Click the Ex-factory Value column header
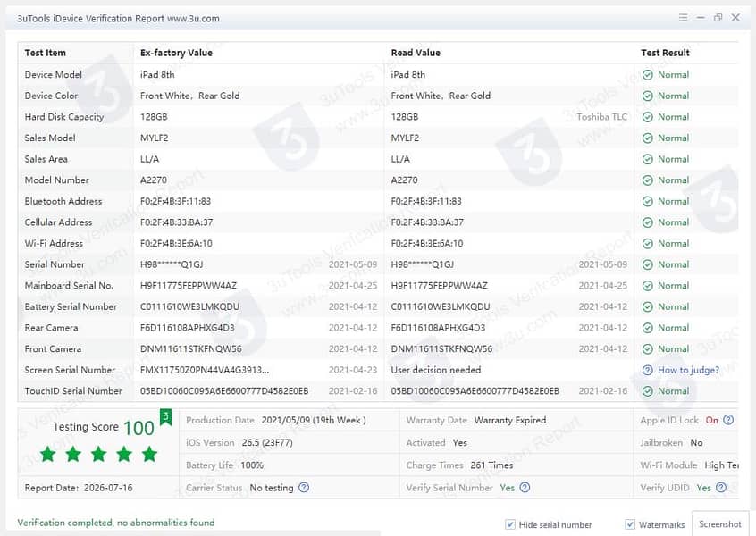The height and width of the screenshot is (536, 756). 176,53
